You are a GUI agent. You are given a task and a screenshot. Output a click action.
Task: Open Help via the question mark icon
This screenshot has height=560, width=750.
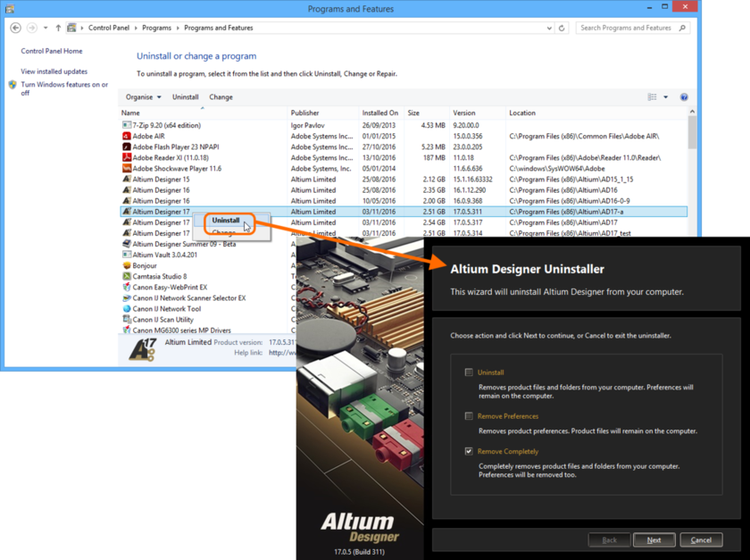point(683,96)
